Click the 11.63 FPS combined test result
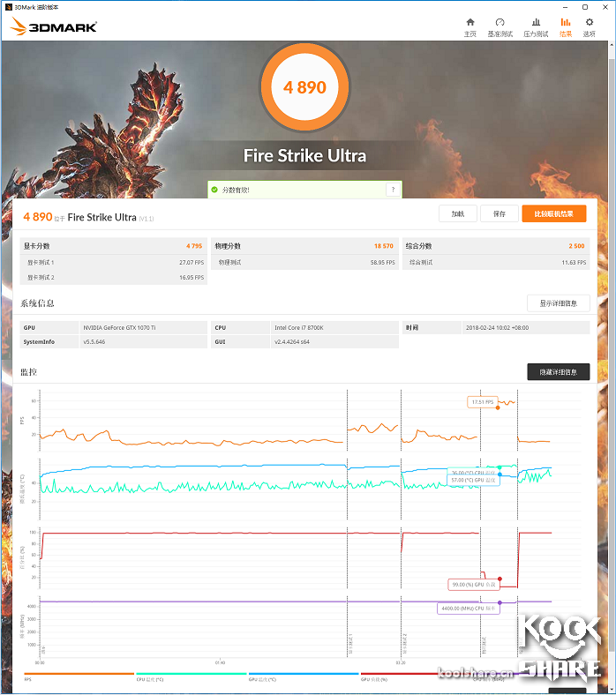This screenshot has height=695, width=616. point(574,263)
